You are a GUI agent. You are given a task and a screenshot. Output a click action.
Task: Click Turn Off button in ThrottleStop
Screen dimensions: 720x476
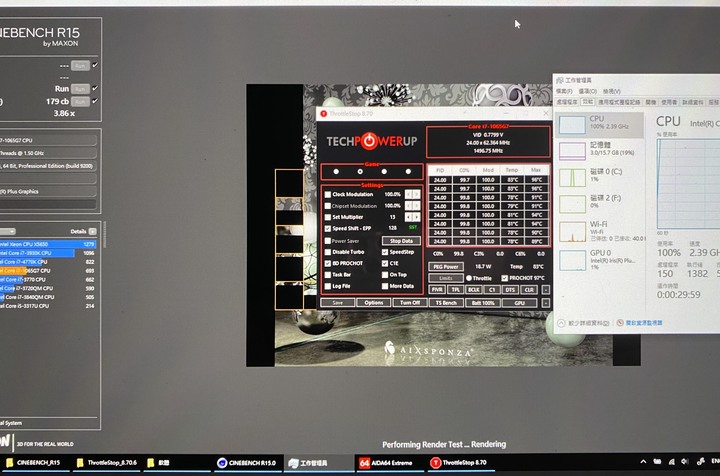[410, 303]
